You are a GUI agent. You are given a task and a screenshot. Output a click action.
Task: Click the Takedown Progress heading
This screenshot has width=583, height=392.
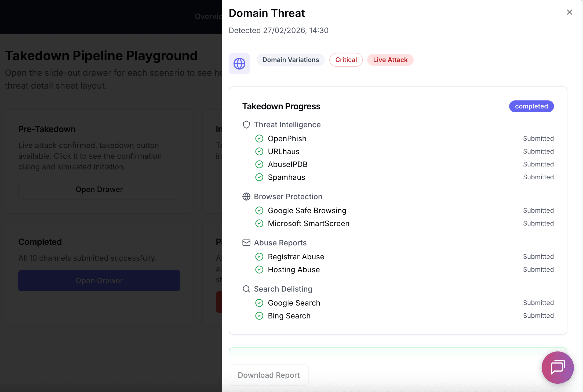click(281, 106)
